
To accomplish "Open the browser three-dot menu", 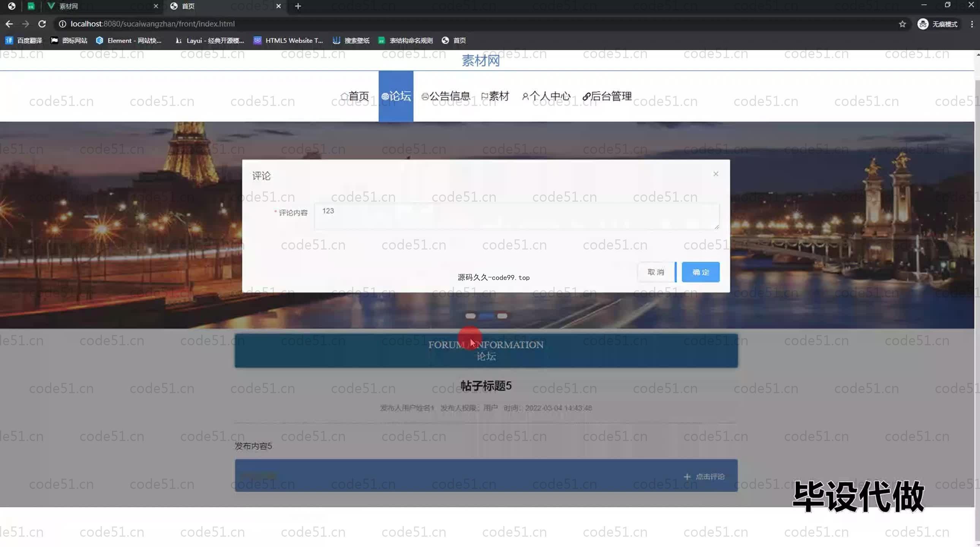I will [x=972, y=24].
